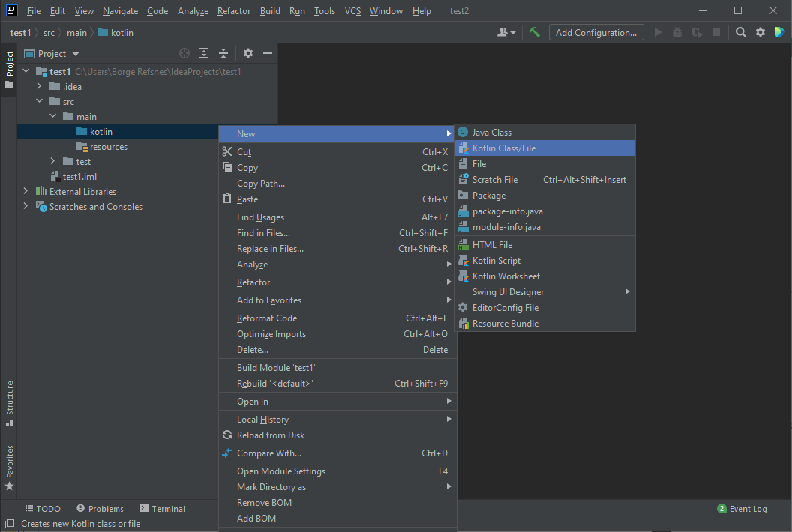The height and width of the screenshot is (532, 792).
Task: Open the Event Log
Action: (x=742, y=509)
